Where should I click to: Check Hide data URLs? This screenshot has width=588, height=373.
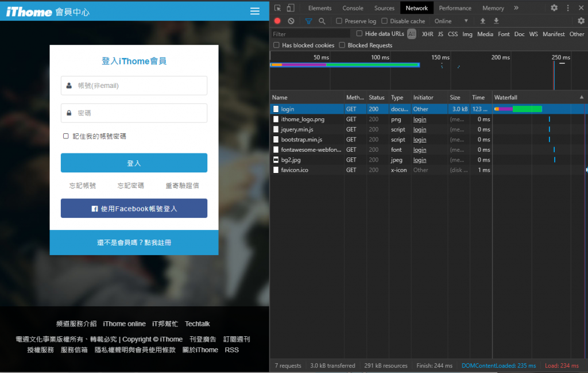coord(359,33)
